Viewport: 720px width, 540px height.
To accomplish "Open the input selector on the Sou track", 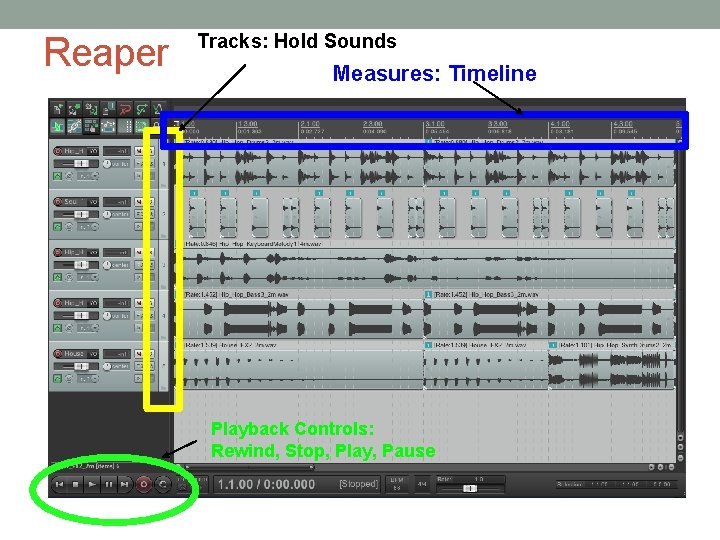I will pyautogui.click(x=88, y=226).
